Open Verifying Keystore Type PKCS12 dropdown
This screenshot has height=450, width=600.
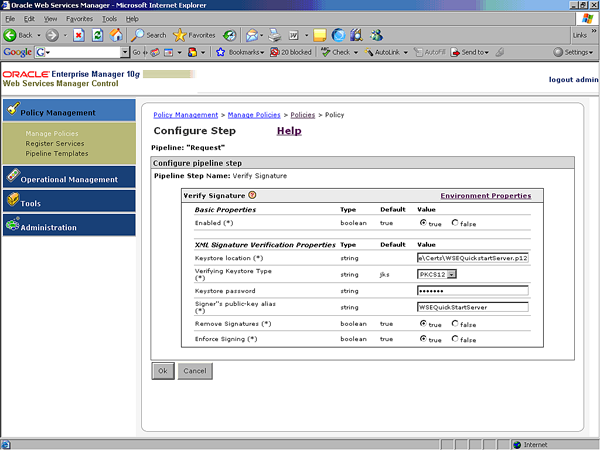point(452,274)
